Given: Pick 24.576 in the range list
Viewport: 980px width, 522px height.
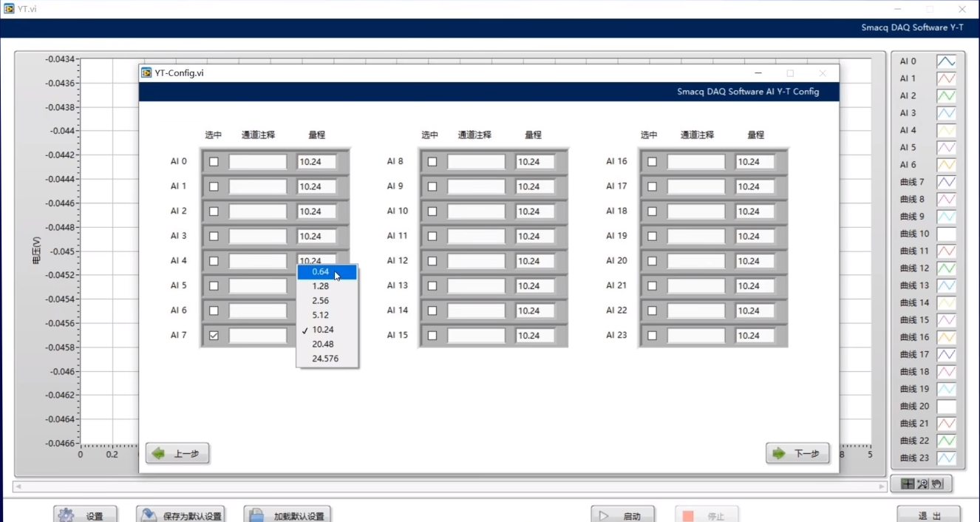Looking at the screenshot, I should [x=327, y=359].
